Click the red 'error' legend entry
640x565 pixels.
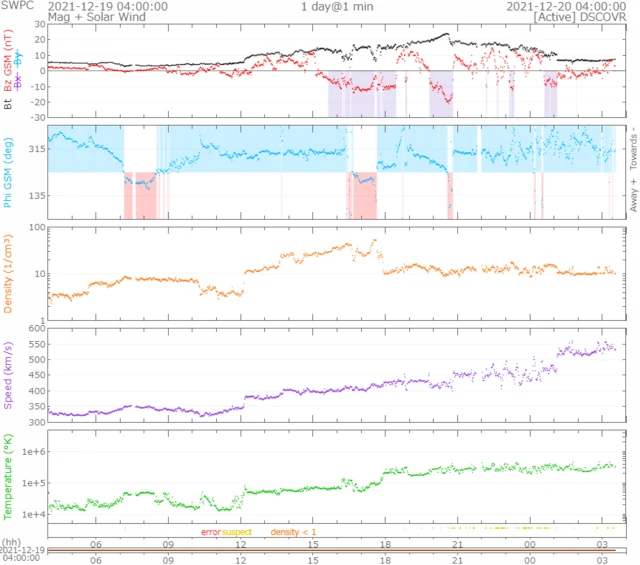[210, 532]
